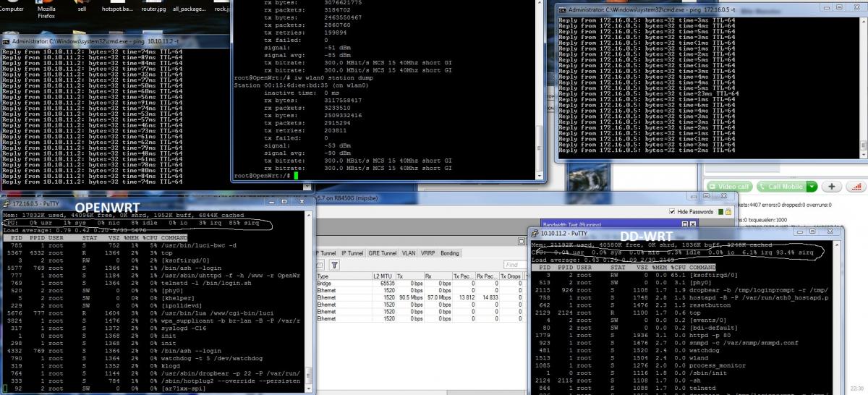Click the PuTTY icon in 10.10.11.2 title bar
This screenshot has height=395, width=868.
tap(536, 234)
